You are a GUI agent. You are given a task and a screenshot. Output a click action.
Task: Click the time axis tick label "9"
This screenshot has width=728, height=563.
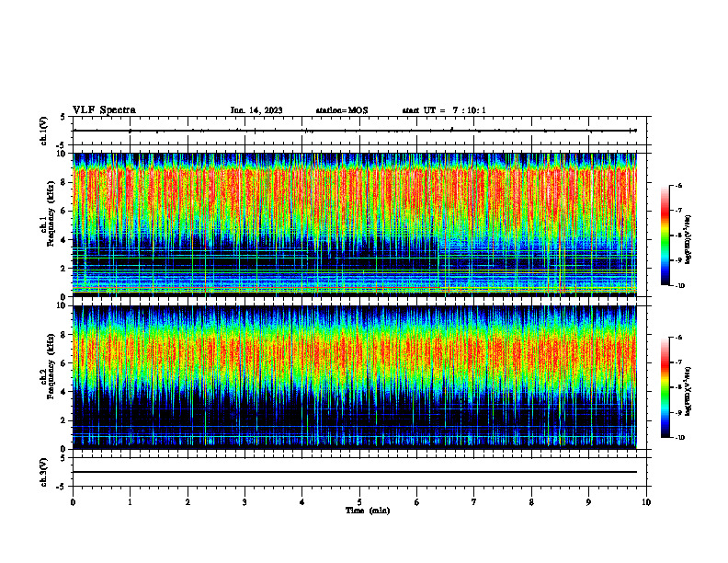pyautogui.click(x=588, y=502)
